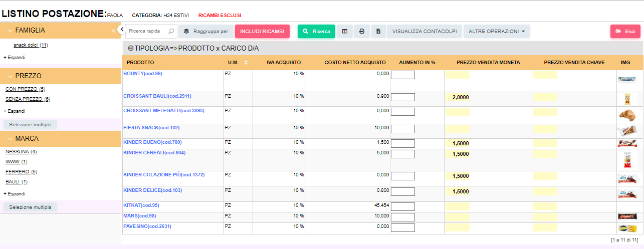This screenshot has width=644, height=249.
Task: Click the COSTO NETTO ACQUISTO column header
Action: [355, 63]
